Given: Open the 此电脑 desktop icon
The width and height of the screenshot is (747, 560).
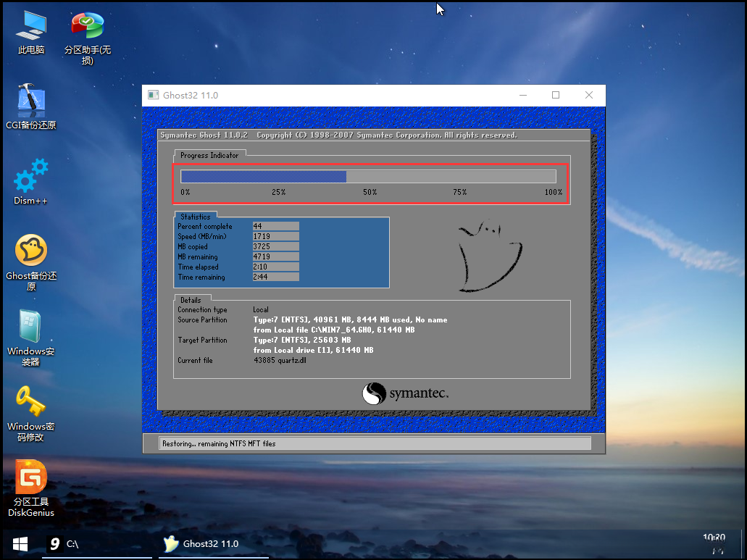Looking at the screenshot, I should point(31,32).
